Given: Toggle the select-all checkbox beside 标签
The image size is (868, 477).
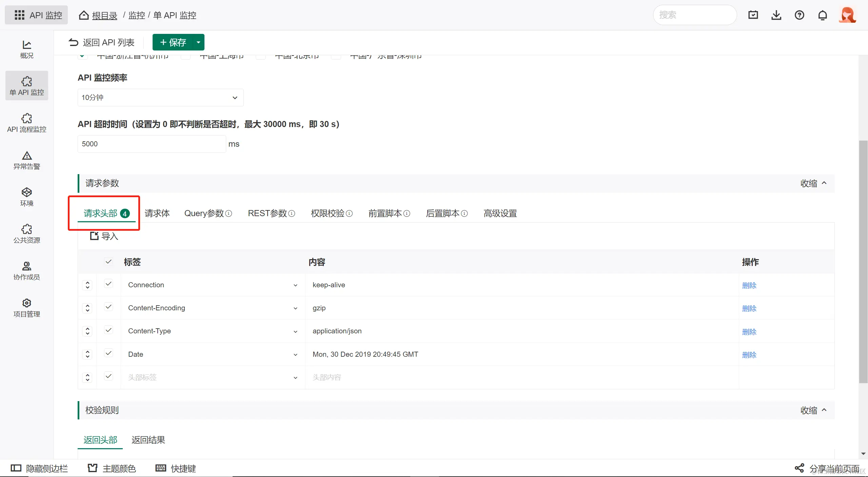Looking at the screenshot, I should tap(108, 262).
